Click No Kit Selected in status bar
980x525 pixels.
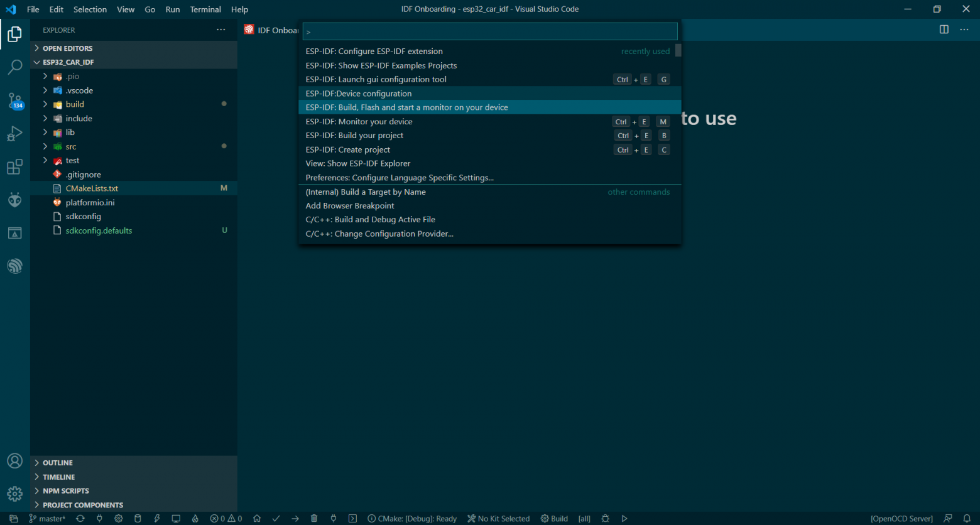point(498,519)
